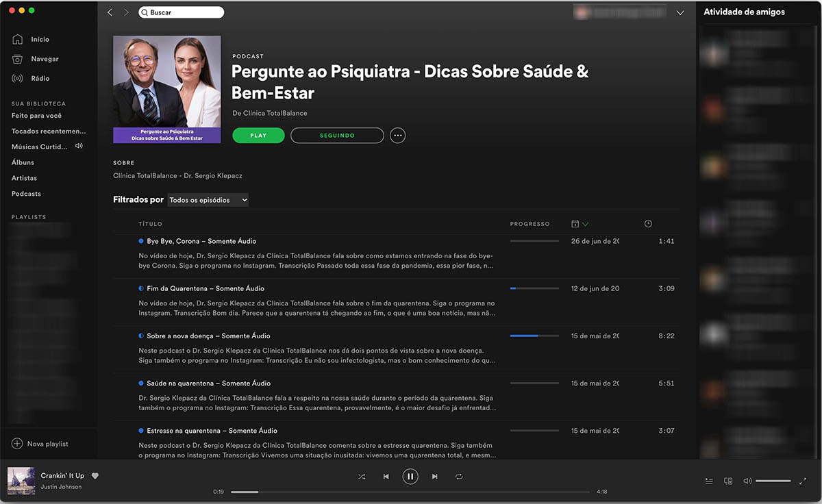The image size is (822, 504).
Task: Open the play queue icon
Action: (x=709, y=481)
